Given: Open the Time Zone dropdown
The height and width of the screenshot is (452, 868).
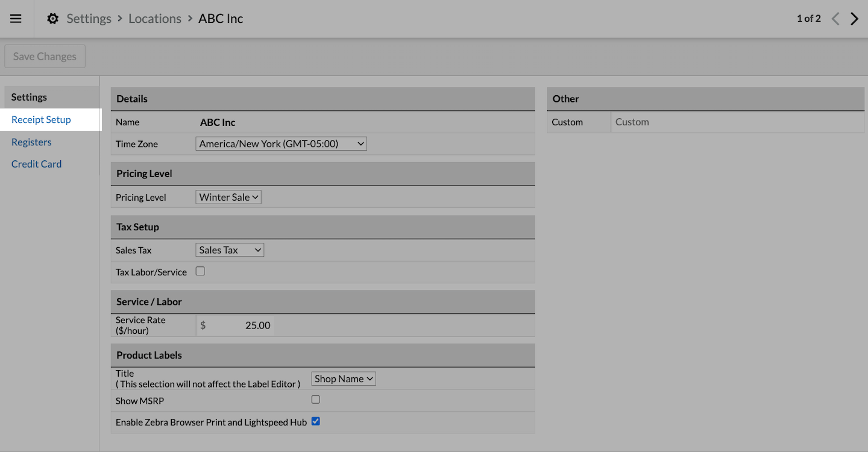Looking at the screenshot, I should 281,144.
